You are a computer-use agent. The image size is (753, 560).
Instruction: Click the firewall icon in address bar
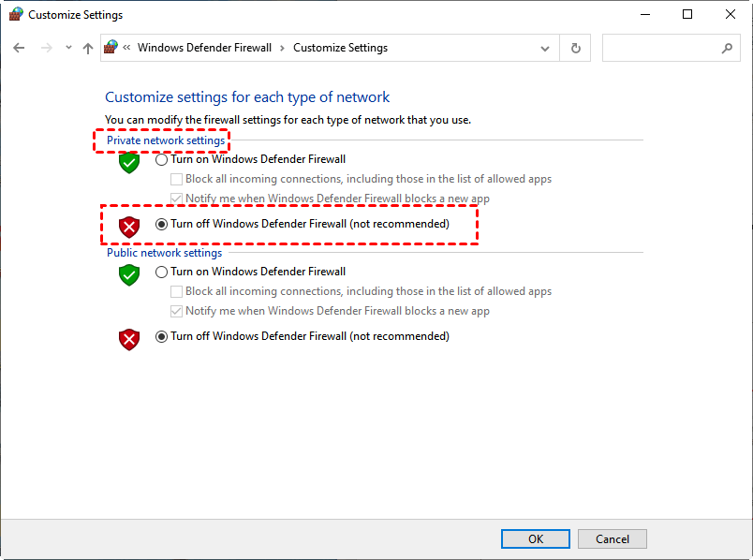(111, 48)
